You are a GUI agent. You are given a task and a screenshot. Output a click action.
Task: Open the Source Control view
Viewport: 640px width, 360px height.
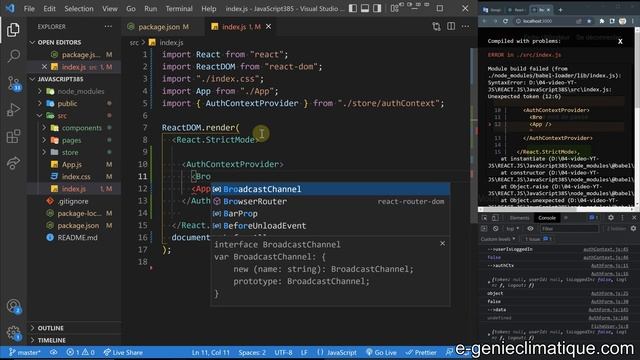13,83
